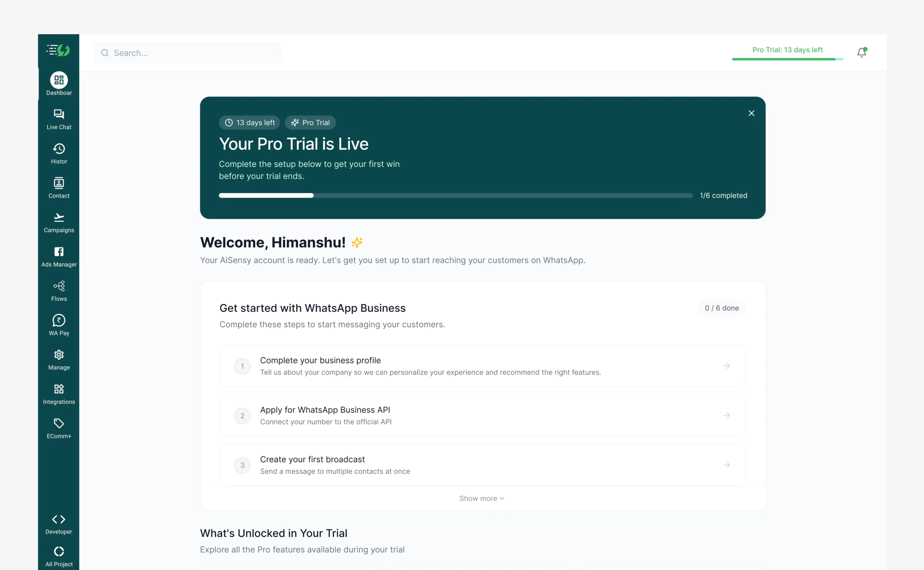Open the Contacts panel
The image size is (924, 570).
coord(58,188)
